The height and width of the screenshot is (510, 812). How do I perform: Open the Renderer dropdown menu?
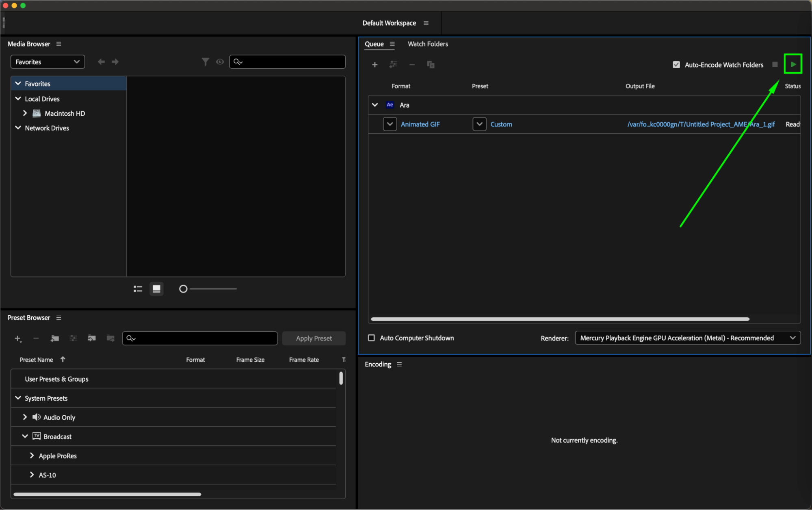pyautogui.click(x=688, y=338)
